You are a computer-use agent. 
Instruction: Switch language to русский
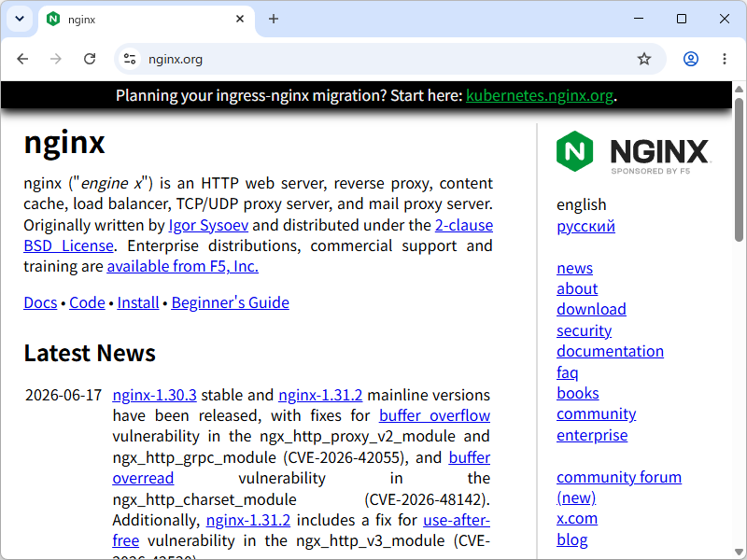pyautogui.click(x=585, y=226)
